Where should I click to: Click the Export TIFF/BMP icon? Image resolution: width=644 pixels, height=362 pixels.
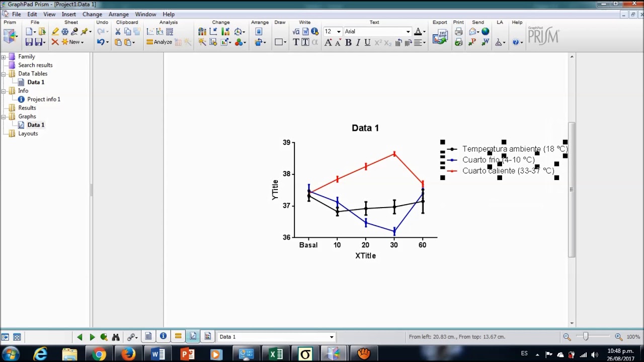pos(440,37)
